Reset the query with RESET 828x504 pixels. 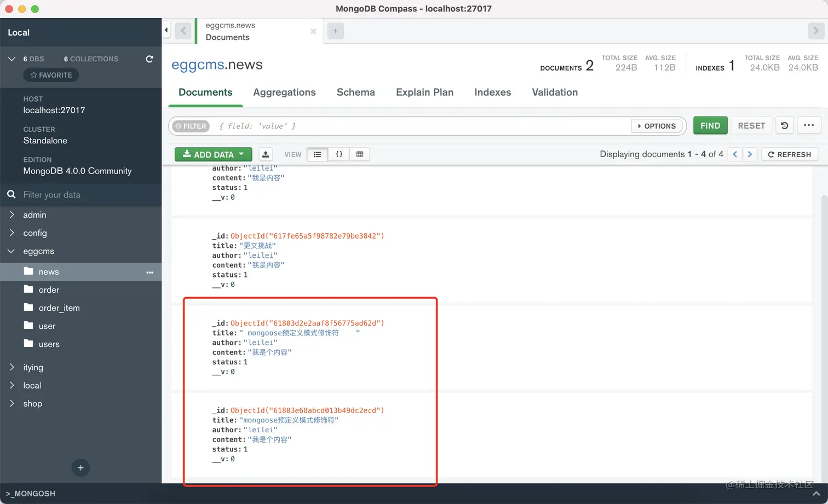[x=751, y=125]
